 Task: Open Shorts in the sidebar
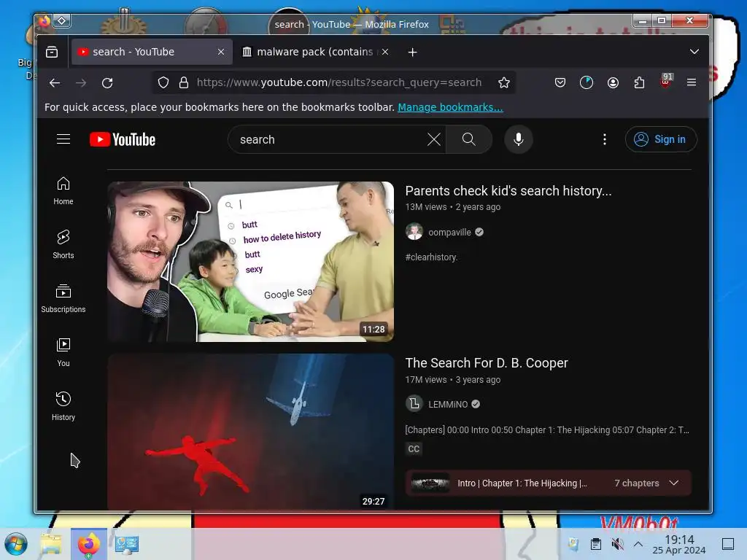point(63,245)
